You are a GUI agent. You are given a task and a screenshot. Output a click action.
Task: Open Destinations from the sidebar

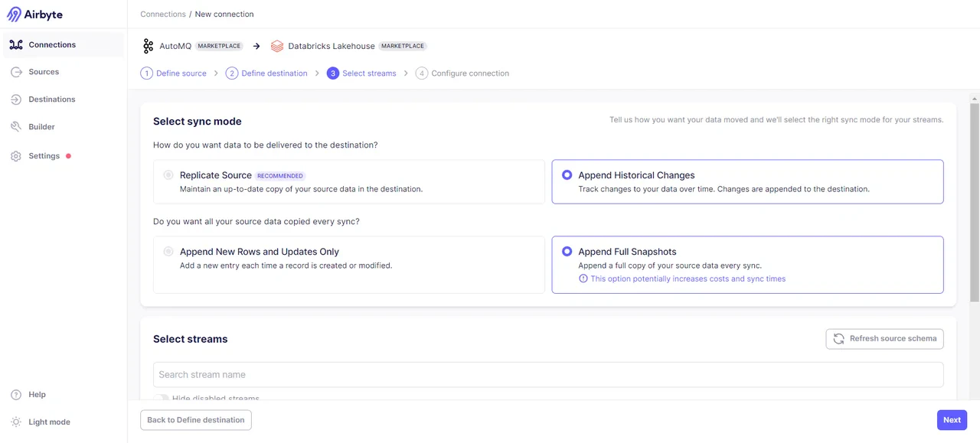[x=51, y=99]
